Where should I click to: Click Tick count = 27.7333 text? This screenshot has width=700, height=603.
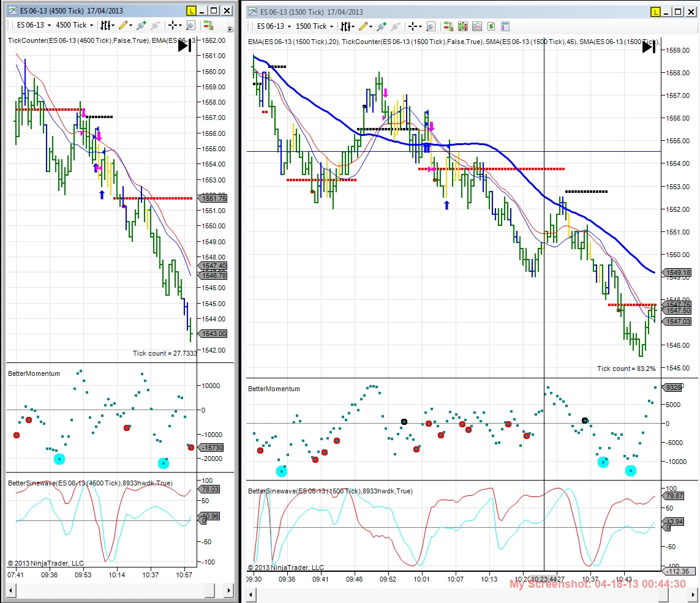coord(165,353)
